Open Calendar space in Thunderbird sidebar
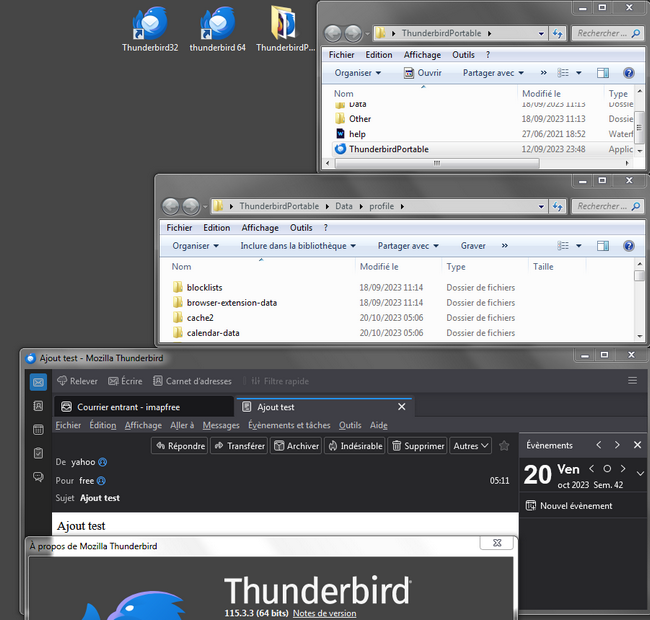 (x=38, y=429)
